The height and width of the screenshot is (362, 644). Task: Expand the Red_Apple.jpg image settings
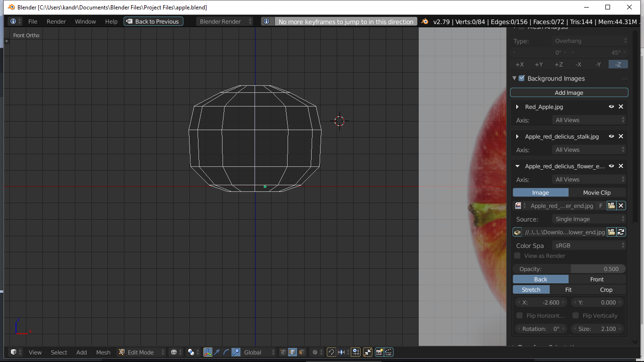click(x=518, y=107)
